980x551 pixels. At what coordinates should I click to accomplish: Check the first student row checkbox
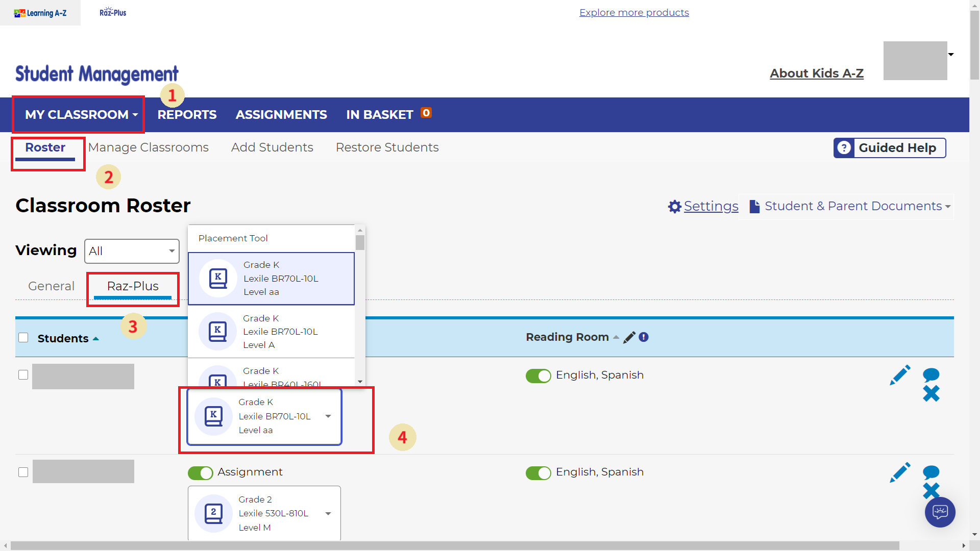[x=23, y=375]
